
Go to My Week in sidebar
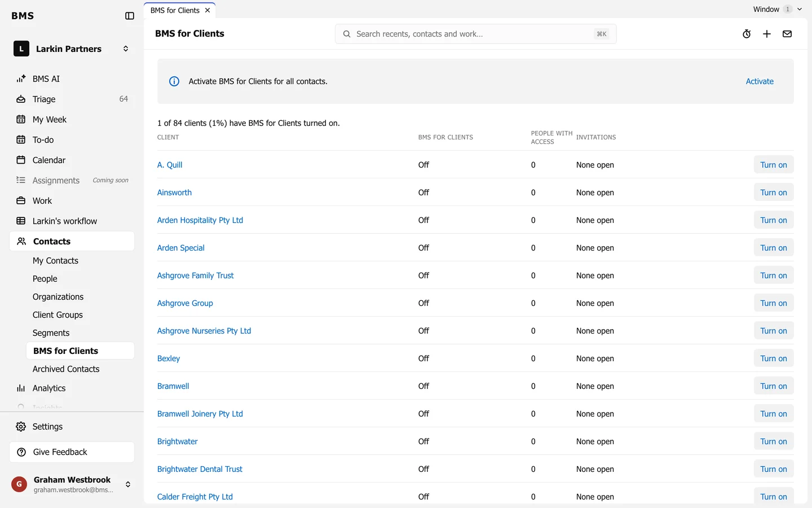click(72, 119)
